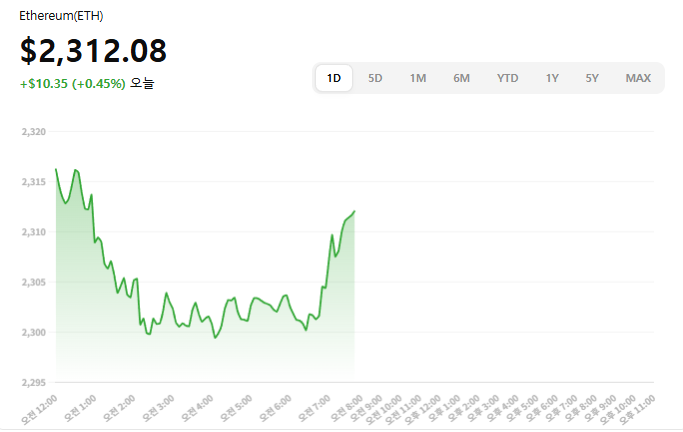Click the 오전 3:00 x-axis label
Image resolution: width=683 pixels, height=432 pixels.
click(x=158, y=408)
